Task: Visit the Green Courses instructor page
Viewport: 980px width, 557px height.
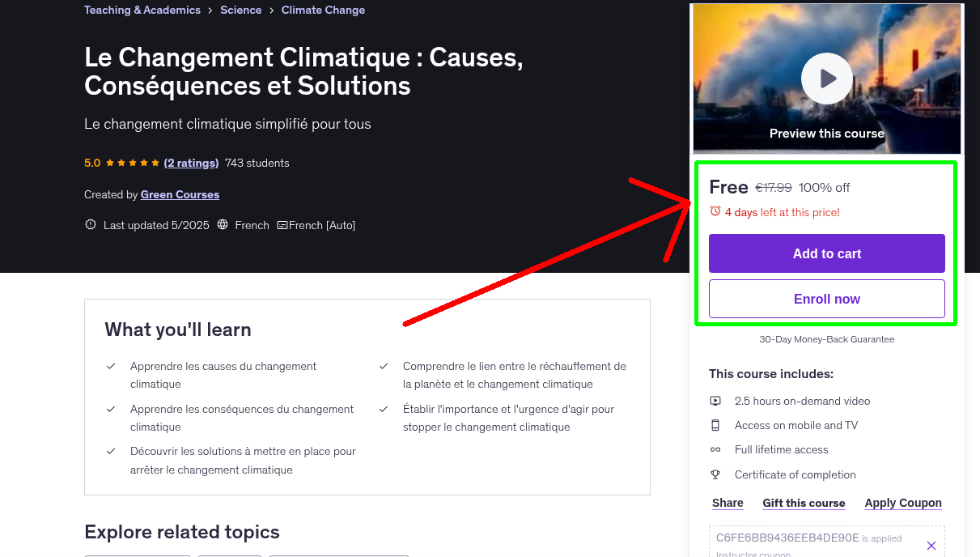Action: 180,194
